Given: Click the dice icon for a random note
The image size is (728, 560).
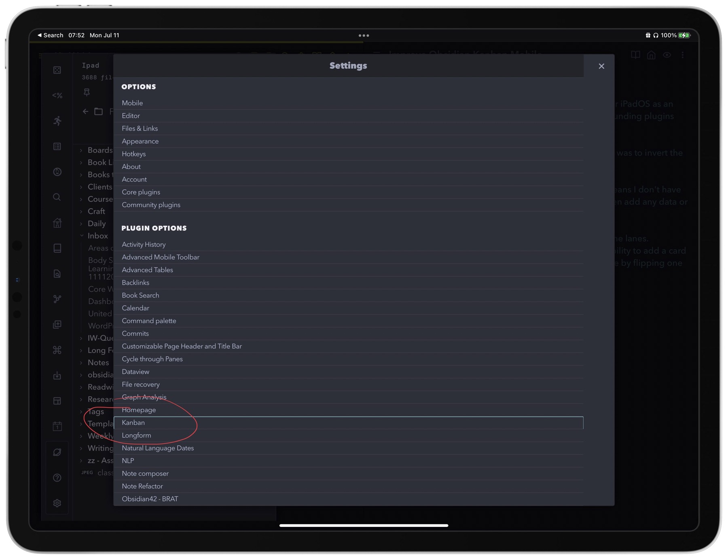Looking at the screenshot, I should [x=57, y=70].
